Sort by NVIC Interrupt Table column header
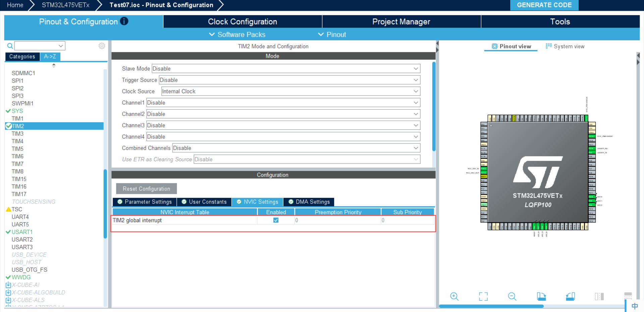Viewport: 644px width, 312px height. [x=185, y=212]
